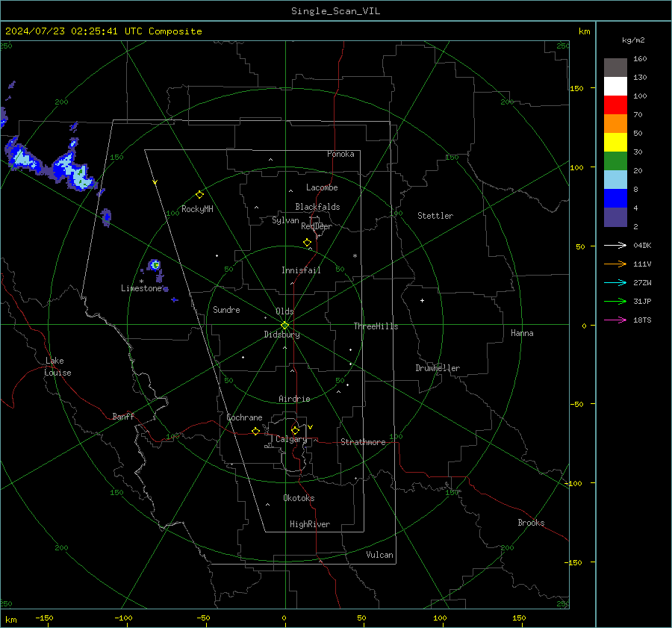Click the Blackfalds town label
Viewport: 672px width, 628px height.
click(x=317, y=207)
